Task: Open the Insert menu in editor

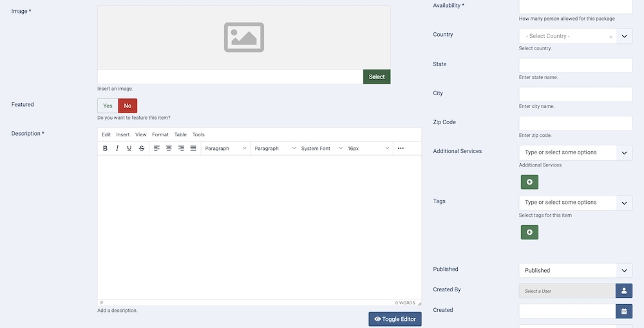Action: (123, 134)
